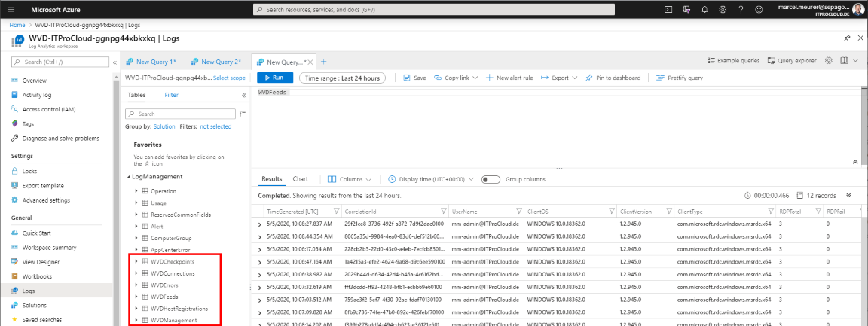Open directory and subscription filter icon
The height and width of the screenshot is (326, 868).
click(x=686, y=9)
